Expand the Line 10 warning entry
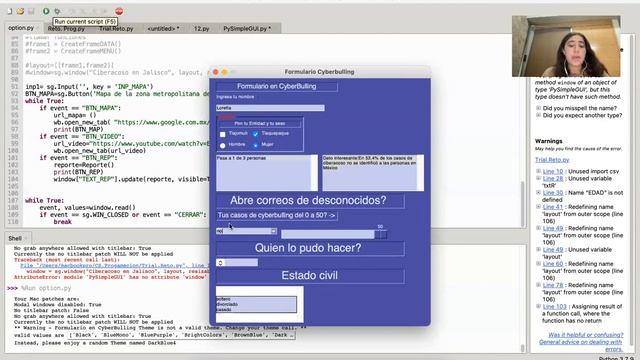The height and width of the screenshot is (360, 640). pyautogui.click(x=538, y=171)
